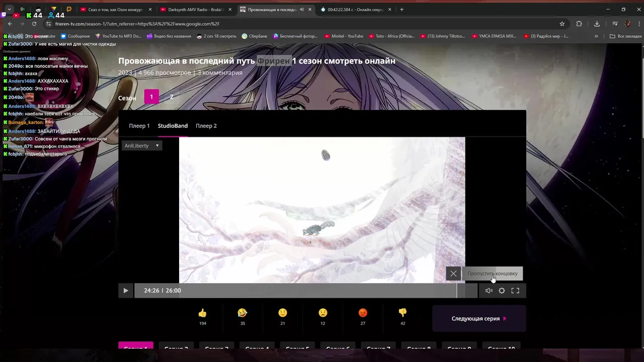Open the pinned yellow-P browser tab
Screen dimensions: 644x362
[69, 10]
